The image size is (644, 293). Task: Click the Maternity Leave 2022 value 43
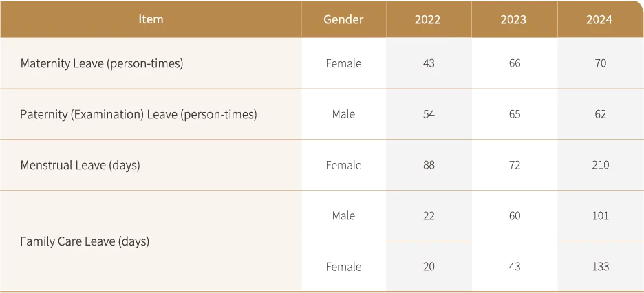[x=429, y=63]
